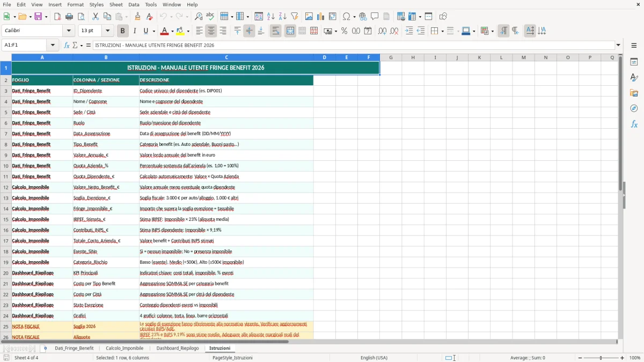Viewport: 644px width, 362px height.
Task: Export directly as PDF
Action: (57, 17)
